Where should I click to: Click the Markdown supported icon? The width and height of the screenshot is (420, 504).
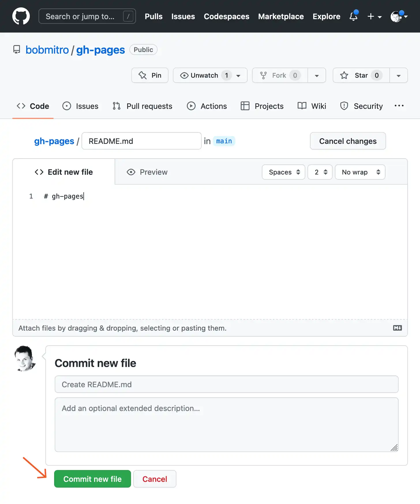[397, 328]
